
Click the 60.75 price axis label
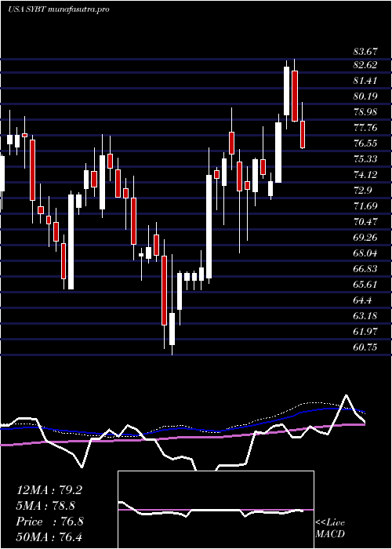(x=365, y=347)
